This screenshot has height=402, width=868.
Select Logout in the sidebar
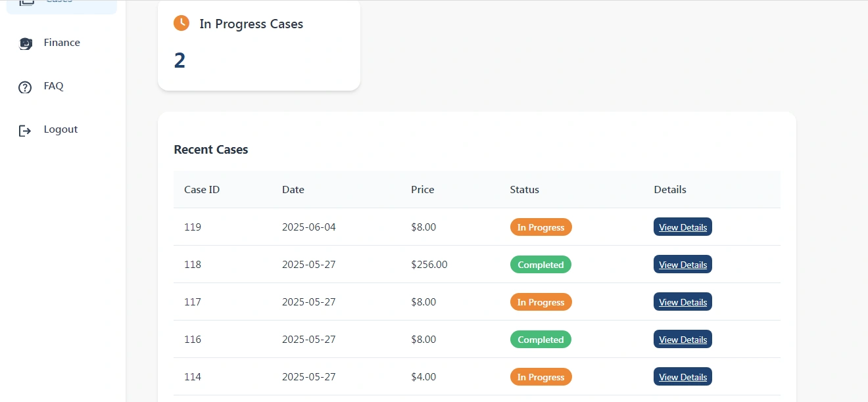[60, 129]
